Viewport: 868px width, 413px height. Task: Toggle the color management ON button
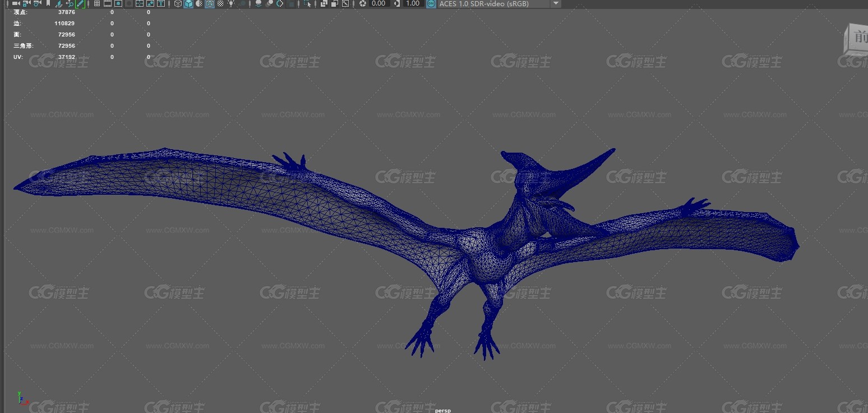pyautogui.click(x=431, y=3)
